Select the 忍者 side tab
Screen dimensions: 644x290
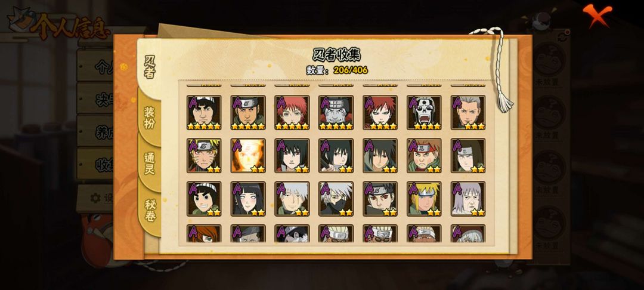(150, 67)
